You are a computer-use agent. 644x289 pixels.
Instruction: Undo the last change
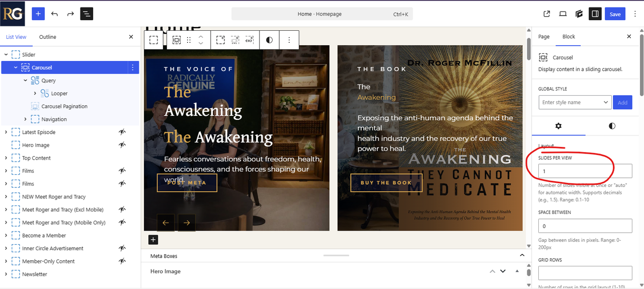pos(54,14)
